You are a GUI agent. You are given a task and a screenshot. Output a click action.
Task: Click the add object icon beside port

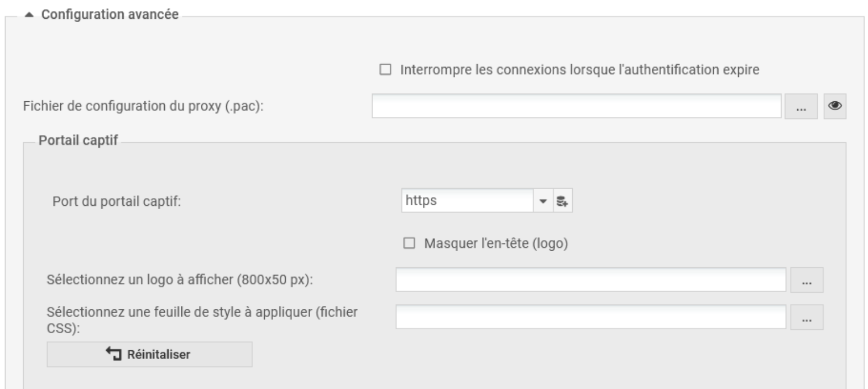pyautogui.click(x=562, y=201)
